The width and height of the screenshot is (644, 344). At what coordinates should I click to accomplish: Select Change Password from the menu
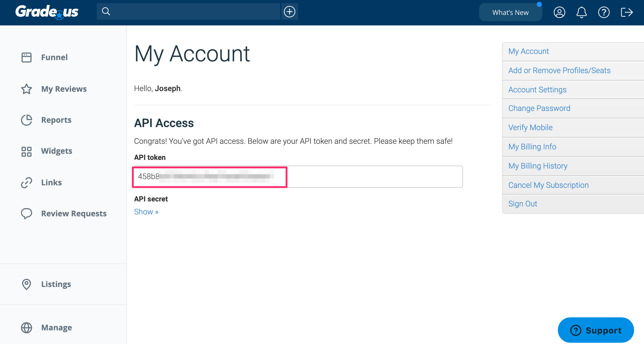coord(539,108)
